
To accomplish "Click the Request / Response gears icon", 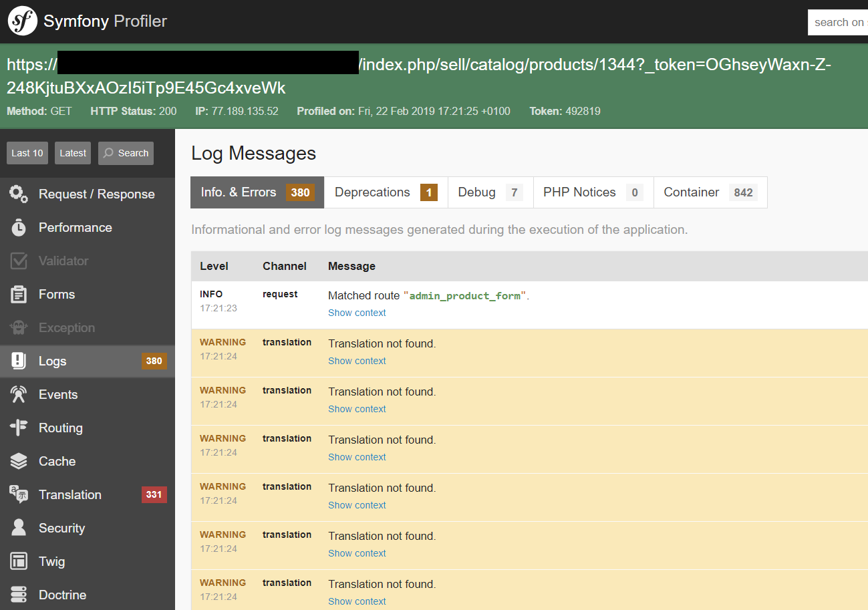I will point(19,194).
